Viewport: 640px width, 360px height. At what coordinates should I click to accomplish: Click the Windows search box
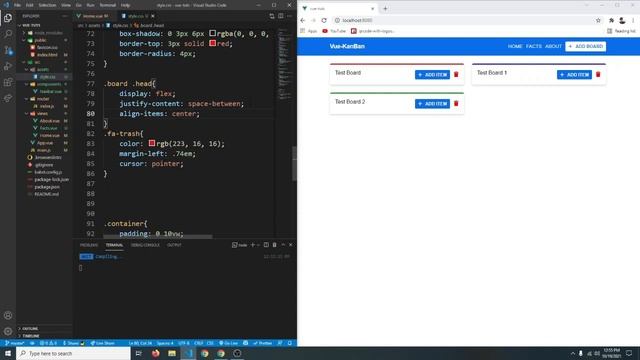point(73,353)
